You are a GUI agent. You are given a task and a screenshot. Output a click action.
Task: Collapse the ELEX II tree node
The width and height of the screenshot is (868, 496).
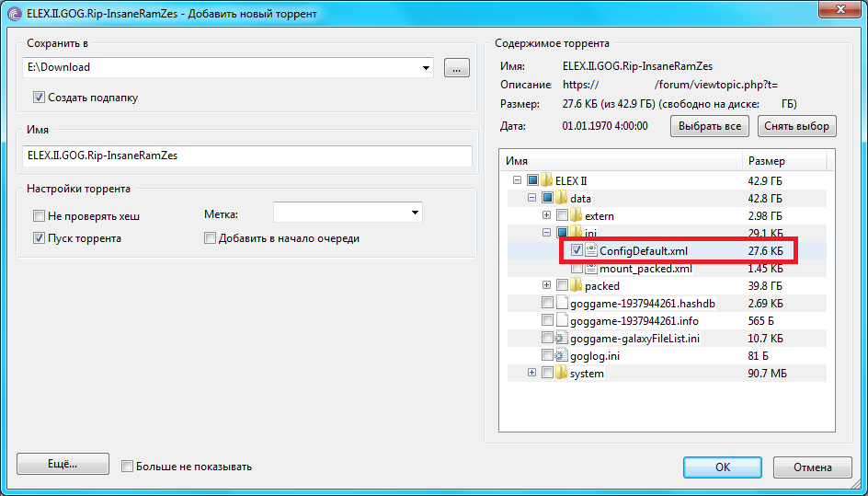[x=517, y=180]
